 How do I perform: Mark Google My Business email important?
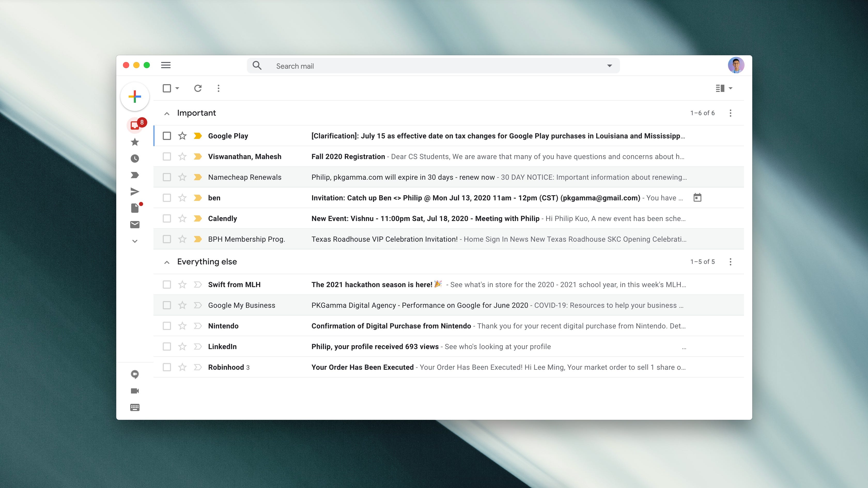[198, 305]
